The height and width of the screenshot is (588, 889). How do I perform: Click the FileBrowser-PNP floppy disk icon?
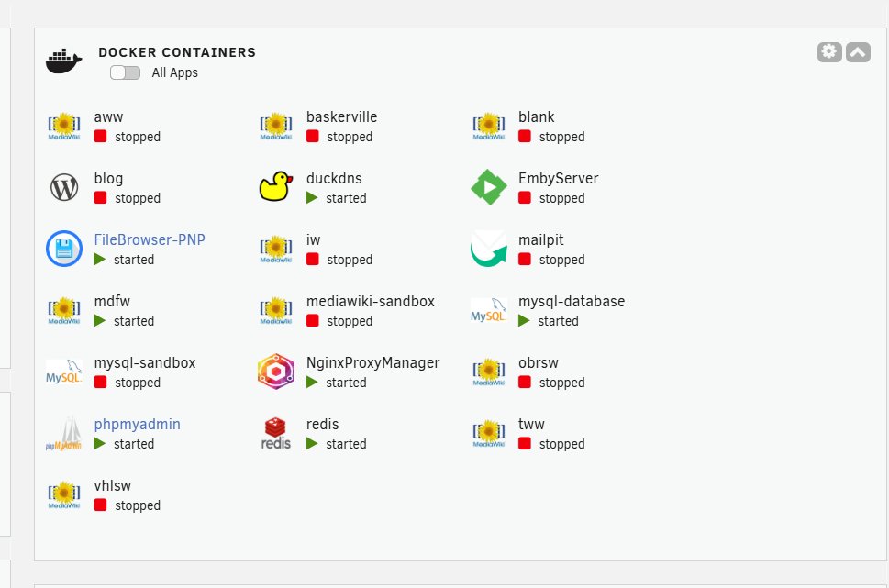tap(64, 249)
